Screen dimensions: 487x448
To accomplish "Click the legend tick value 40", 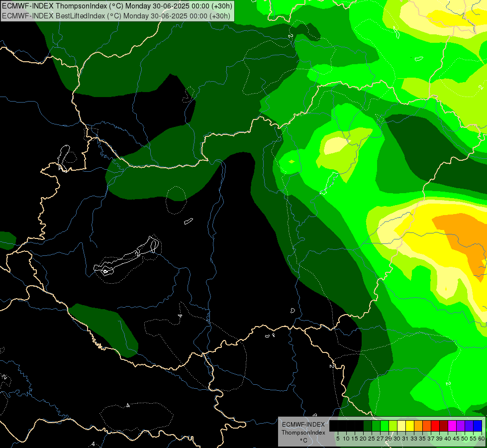I will click(448, 439).
